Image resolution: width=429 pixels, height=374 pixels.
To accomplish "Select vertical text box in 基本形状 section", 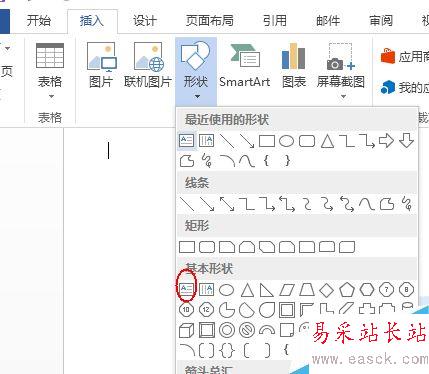I will tap(206, 289).
